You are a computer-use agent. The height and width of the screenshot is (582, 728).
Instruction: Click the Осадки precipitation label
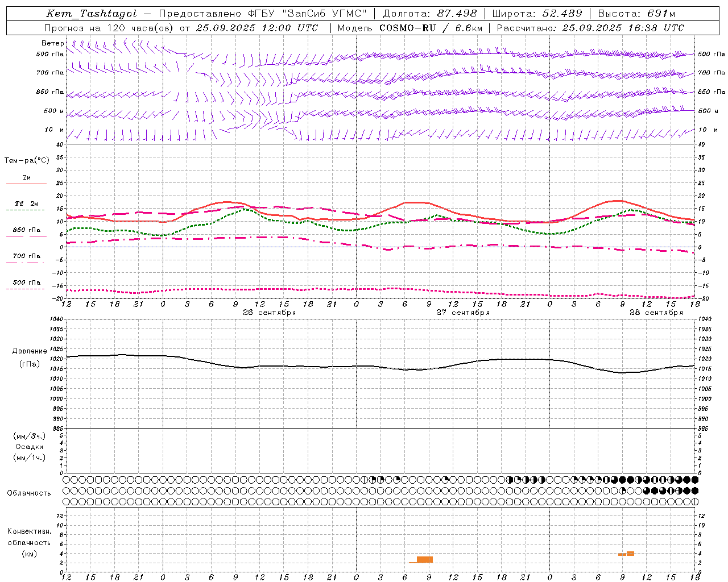coord(30,447)
